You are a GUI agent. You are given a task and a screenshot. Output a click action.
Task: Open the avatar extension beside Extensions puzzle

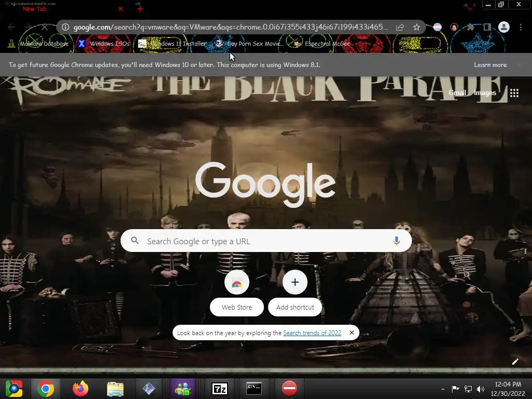[454, 27]
